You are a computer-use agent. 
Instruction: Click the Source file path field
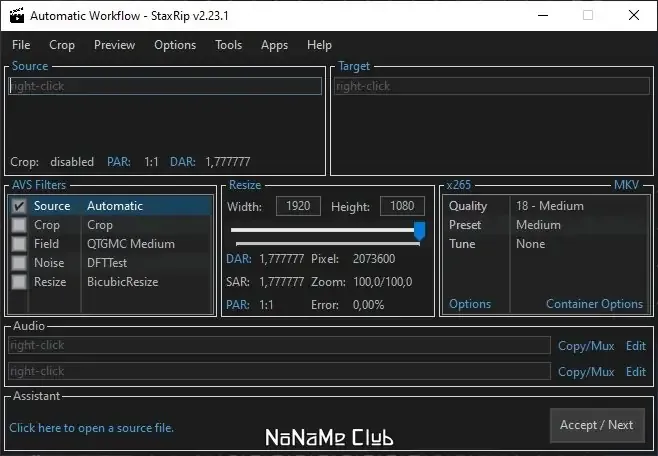click(x=165, y=86)
